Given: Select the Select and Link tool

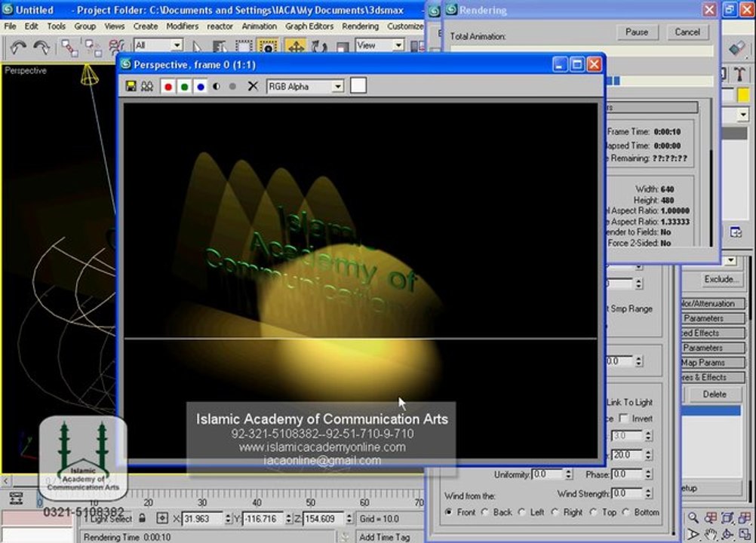Looking at the screenshot, I should coord(69,48).
